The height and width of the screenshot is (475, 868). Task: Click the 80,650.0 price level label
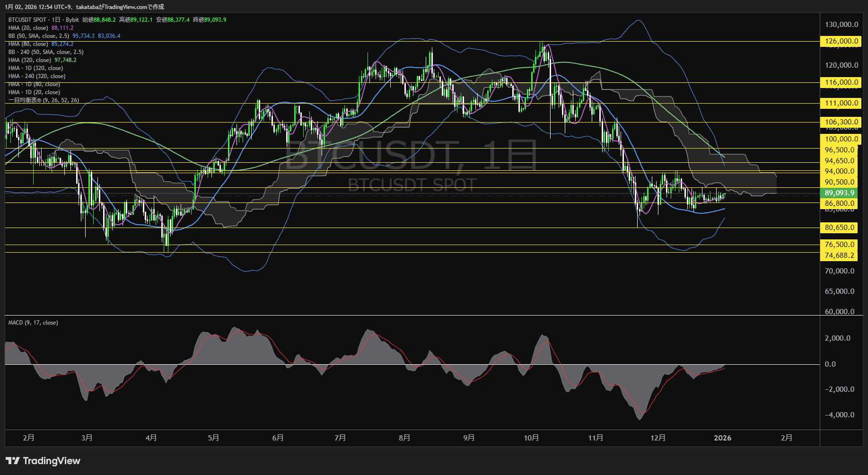(840, 228)
